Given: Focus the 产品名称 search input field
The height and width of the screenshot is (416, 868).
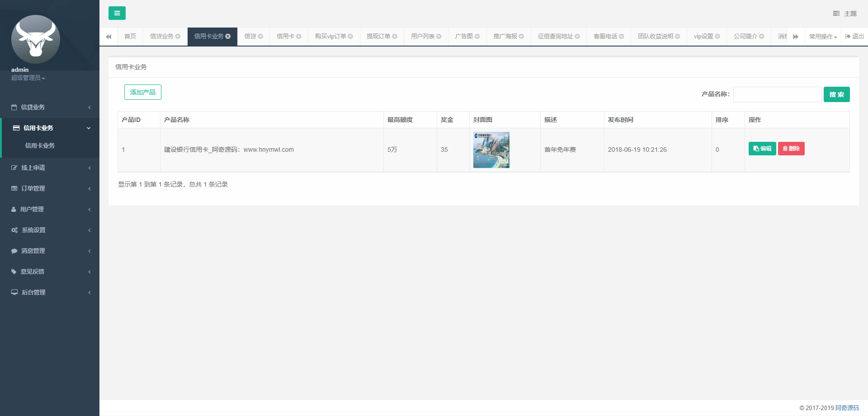Looking at the screenshot, I should pyautogui.click(x=777, y=94).
